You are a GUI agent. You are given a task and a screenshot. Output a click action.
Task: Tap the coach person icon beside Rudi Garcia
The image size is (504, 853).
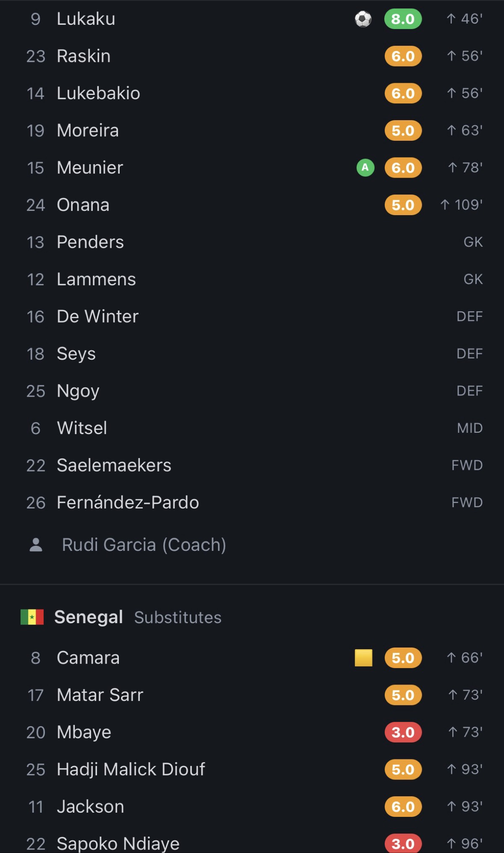(36, 545)
